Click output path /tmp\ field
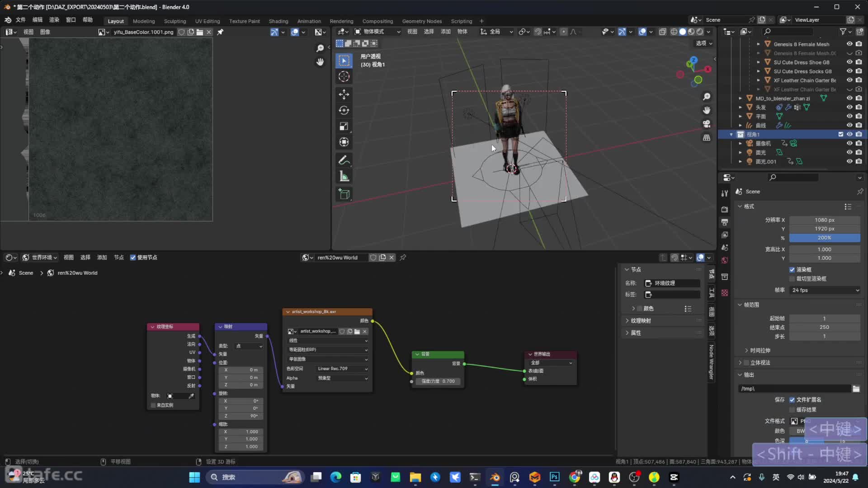 (795, 389)
